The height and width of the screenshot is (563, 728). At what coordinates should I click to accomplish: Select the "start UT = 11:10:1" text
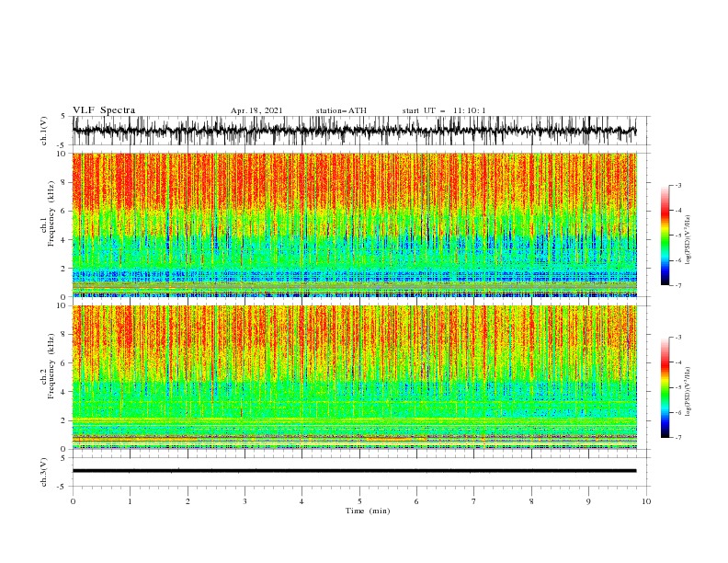(444, 110)
